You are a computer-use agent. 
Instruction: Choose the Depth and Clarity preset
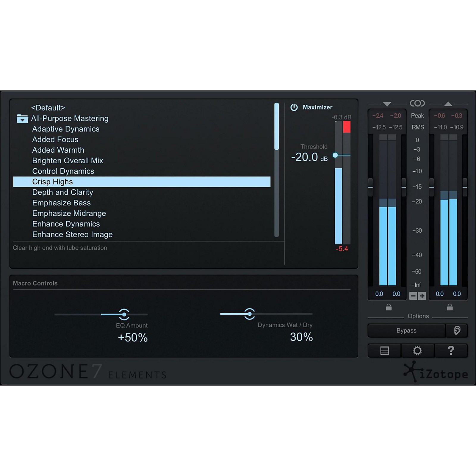tap(63, 192)
